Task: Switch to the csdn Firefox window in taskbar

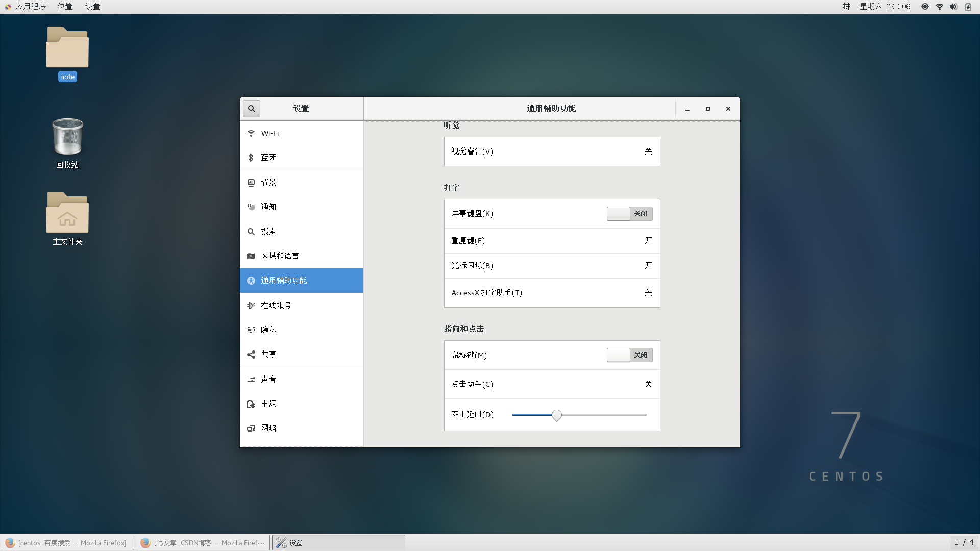Action: (x=203, y=542)
